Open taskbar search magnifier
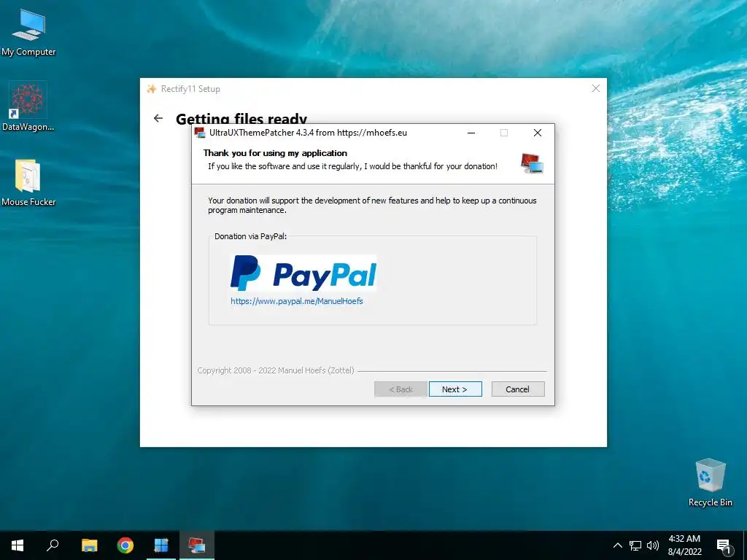The image size is (747, 560). click(x=53, y=545)
